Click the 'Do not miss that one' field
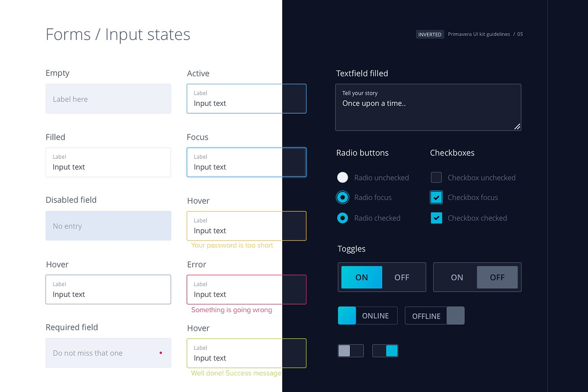Image resolution: width=588 pixels, height=392 pixels. [x=108, y=353]
